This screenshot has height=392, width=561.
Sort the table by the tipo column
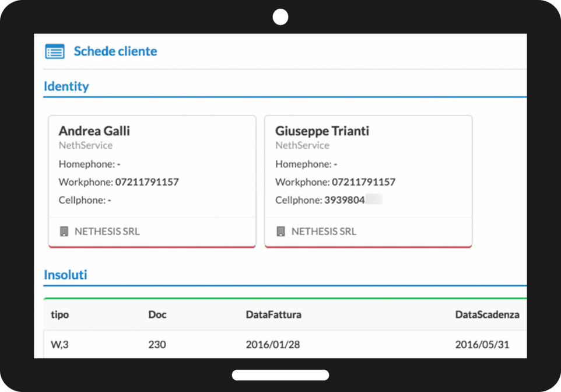point(60,314)
